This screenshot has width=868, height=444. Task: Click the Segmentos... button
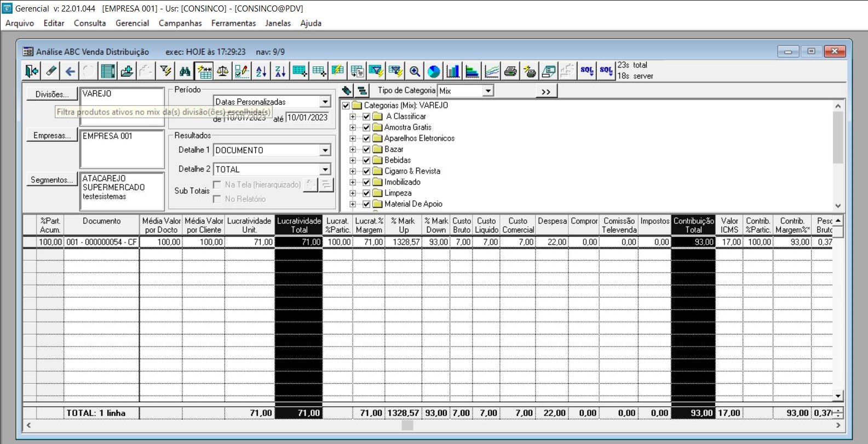[52, 180]
